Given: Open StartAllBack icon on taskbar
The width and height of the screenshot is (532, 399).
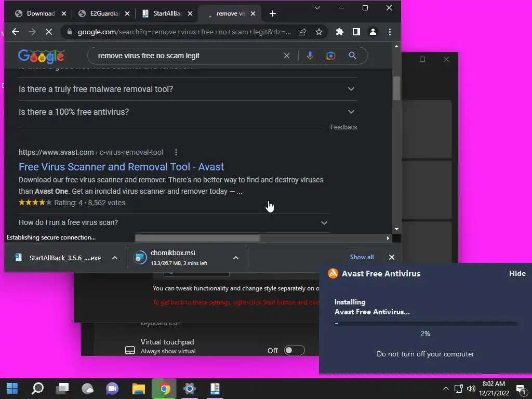Looking at the screenshot, I should (x=215, y=389).
